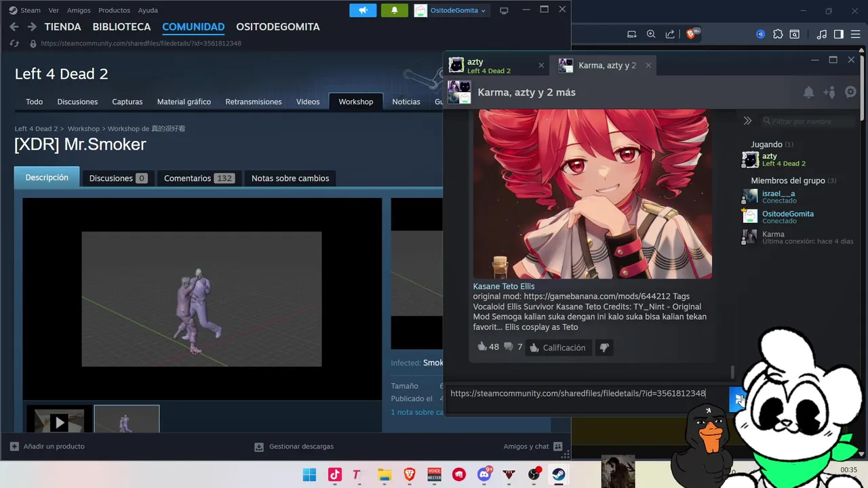Collapse the chat member list sidebar

747,121
